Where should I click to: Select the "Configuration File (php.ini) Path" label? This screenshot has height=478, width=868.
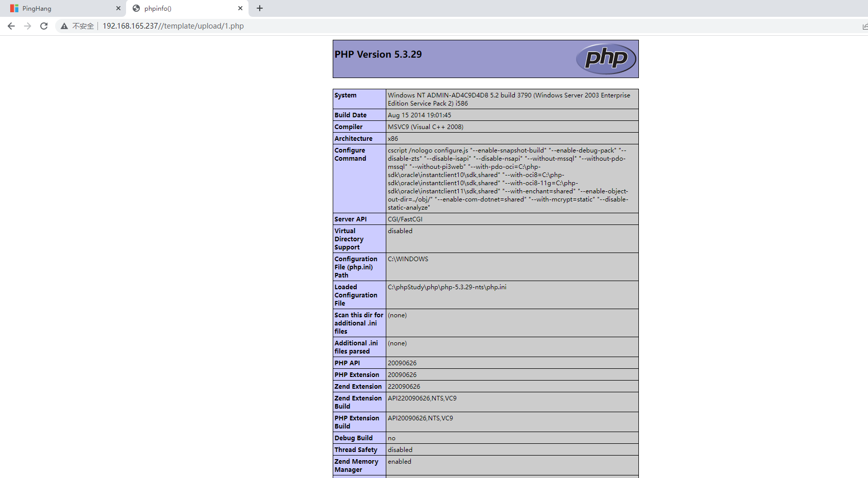coord(356,267)
